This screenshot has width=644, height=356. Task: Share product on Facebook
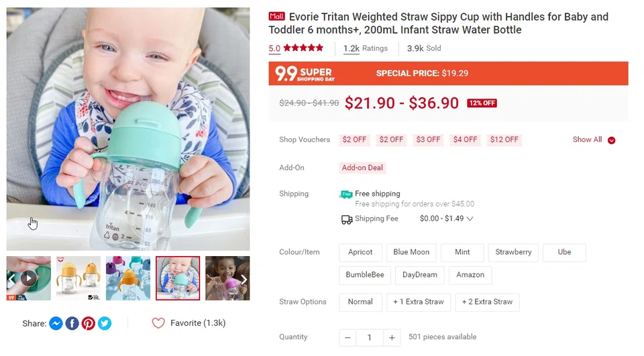(72, 323)
